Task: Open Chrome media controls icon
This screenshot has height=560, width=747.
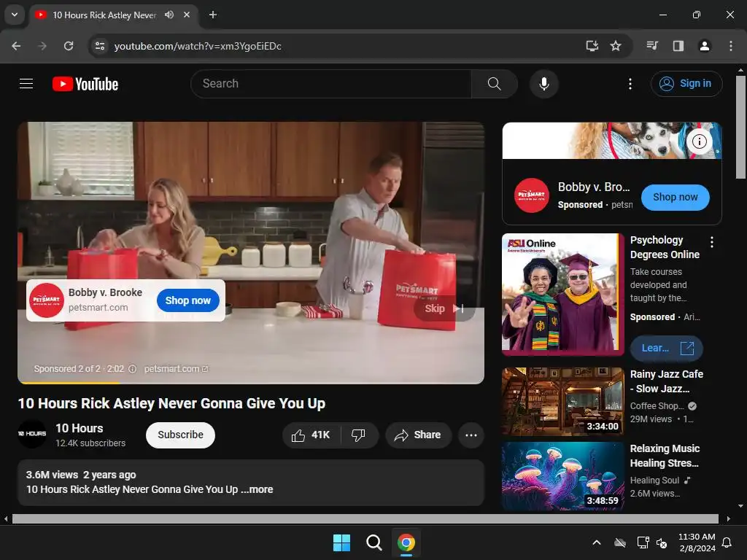Action: point(652,46)
